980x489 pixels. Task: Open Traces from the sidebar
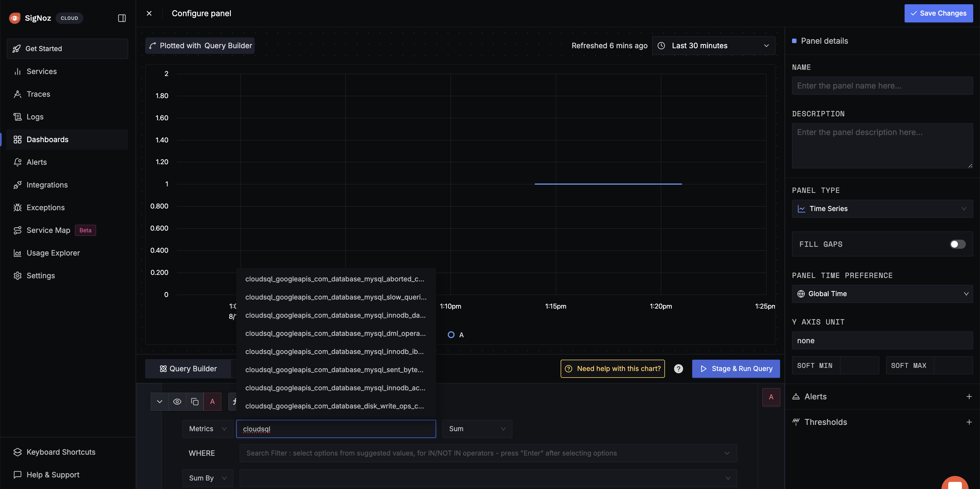click(67, 94)
